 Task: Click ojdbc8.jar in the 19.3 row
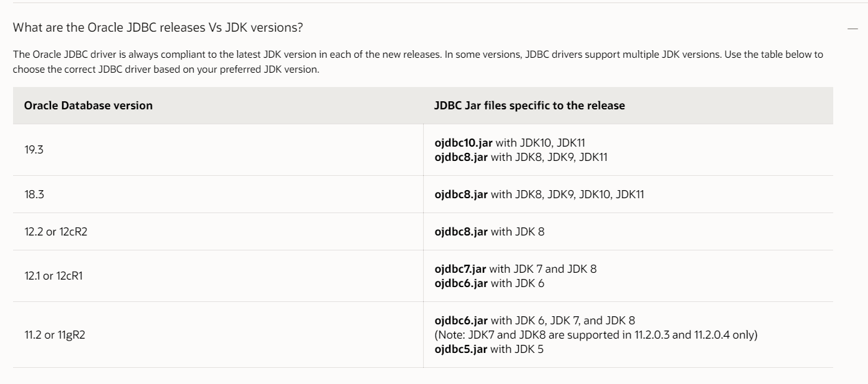(x=460, y=156)
